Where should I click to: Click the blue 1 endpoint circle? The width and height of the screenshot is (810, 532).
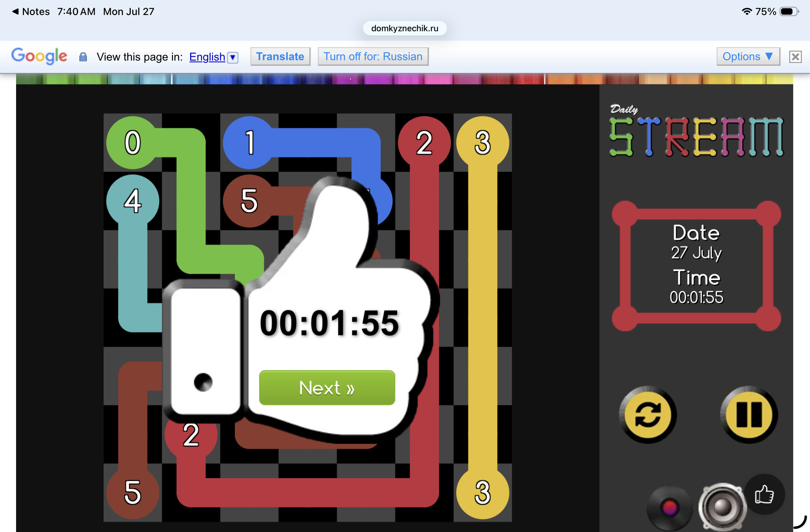[x=250, y=143]
